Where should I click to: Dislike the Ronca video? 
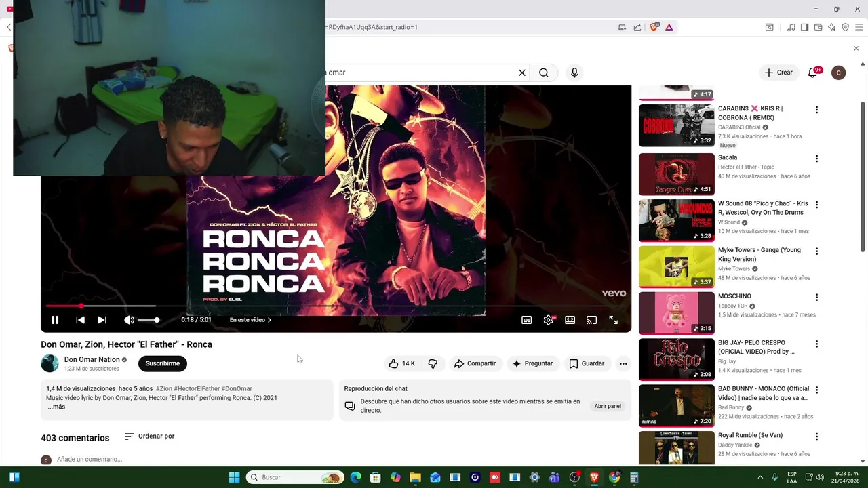point(433,363)
